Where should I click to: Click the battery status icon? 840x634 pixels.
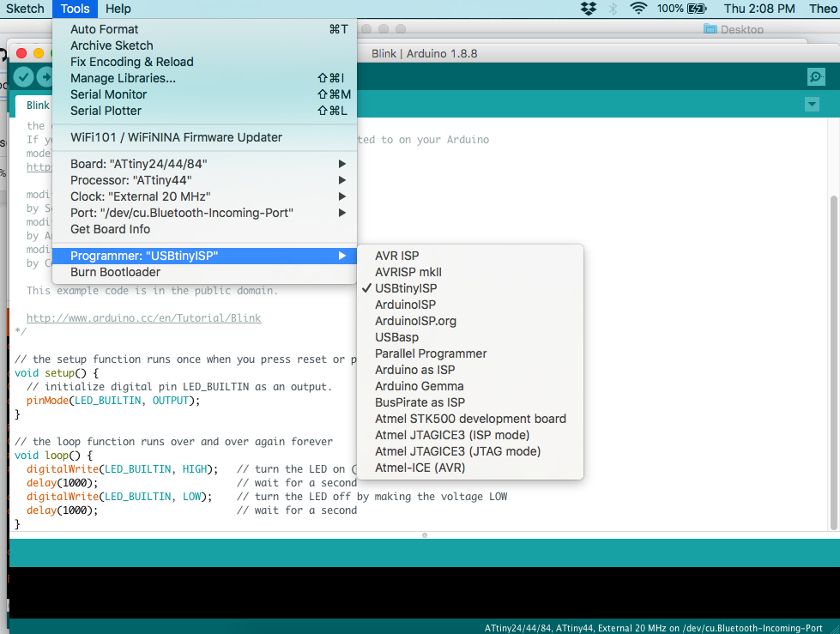click(x=697, y=9)
